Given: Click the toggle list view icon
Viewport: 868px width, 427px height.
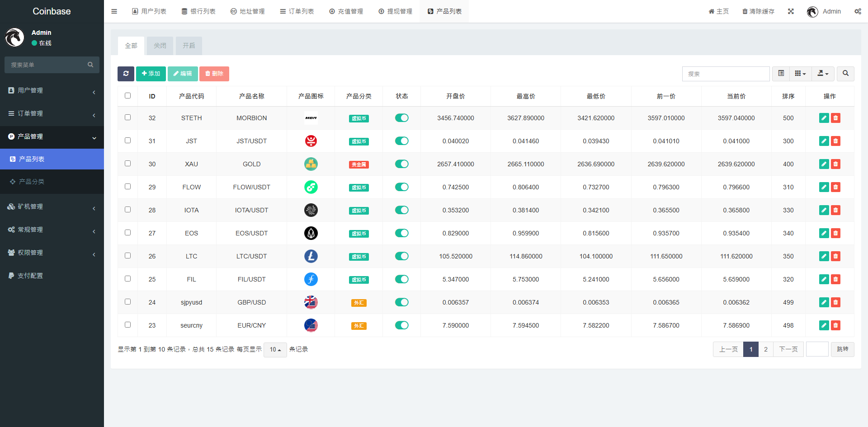Looking at the screenshot, I should [781, 73].
